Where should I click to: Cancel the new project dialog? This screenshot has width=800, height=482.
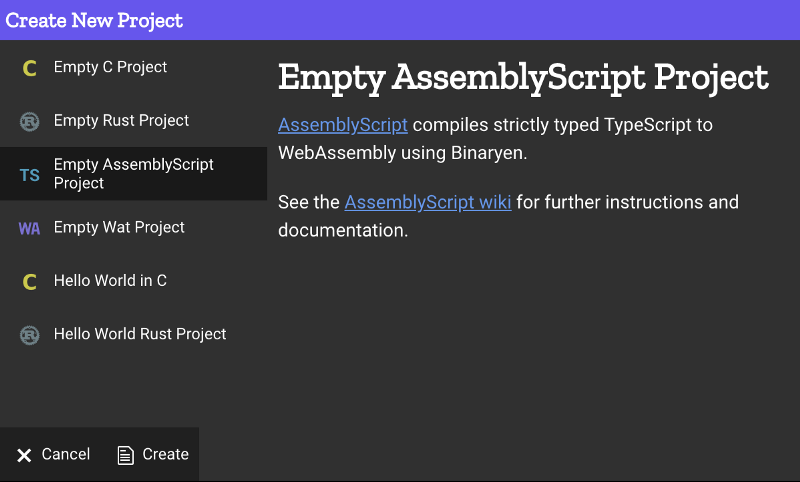click(53, 454)
